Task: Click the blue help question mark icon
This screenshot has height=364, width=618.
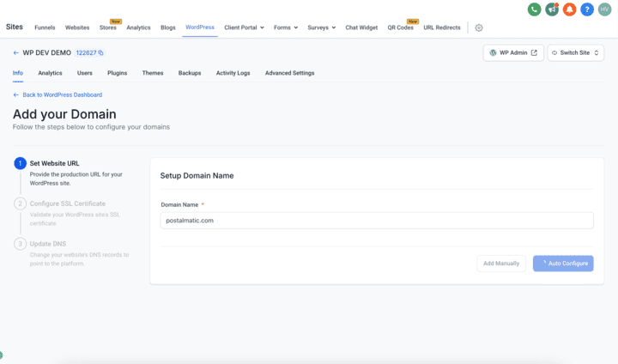Action: [x=587, y=9]
